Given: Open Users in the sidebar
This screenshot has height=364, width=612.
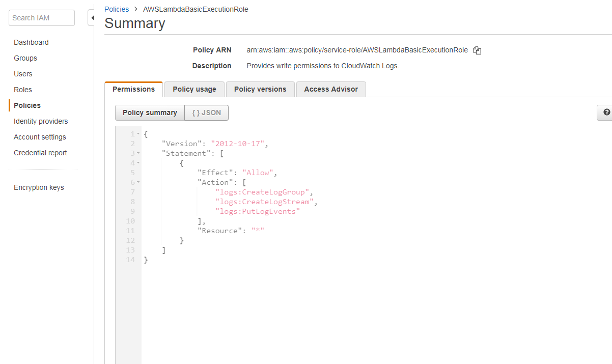Looking at the screenshot, I should (23, 74).
